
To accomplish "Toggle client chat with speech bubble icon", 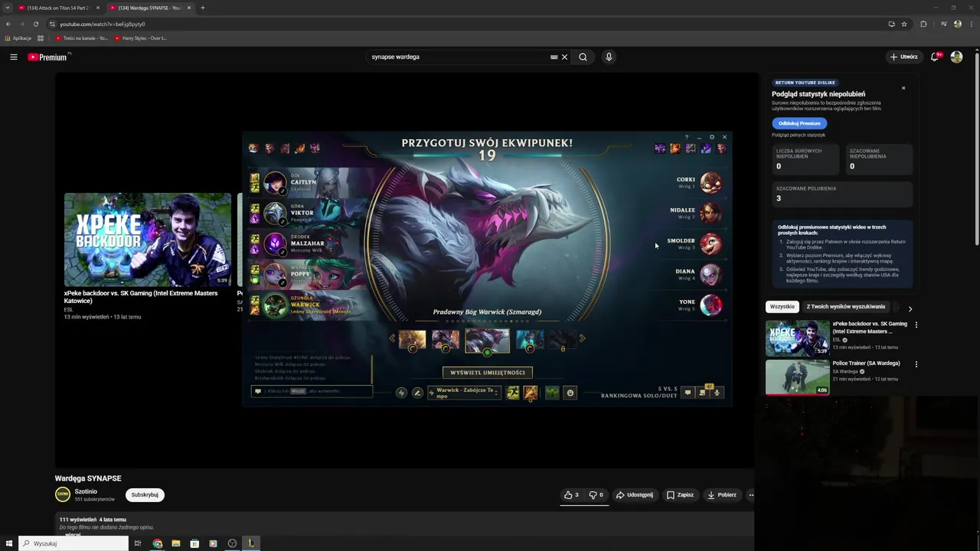I will pyautogui.click(x=688, y=393).
